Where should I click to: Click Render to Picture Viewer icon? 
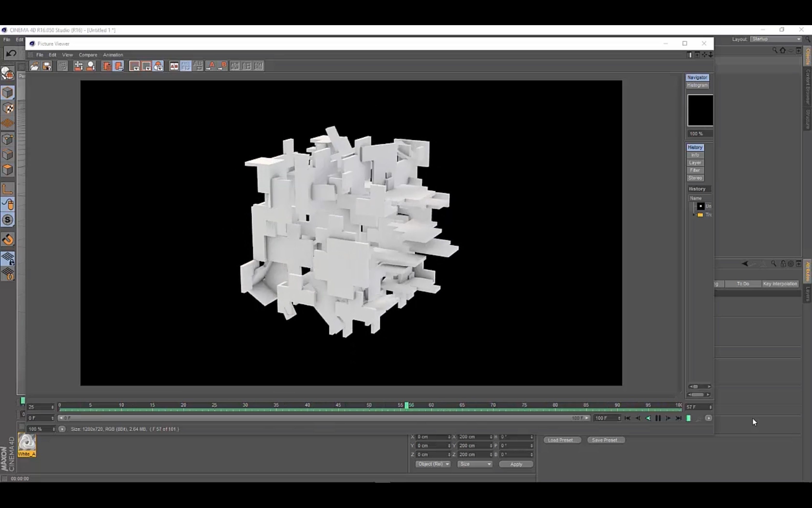[79, 66]
